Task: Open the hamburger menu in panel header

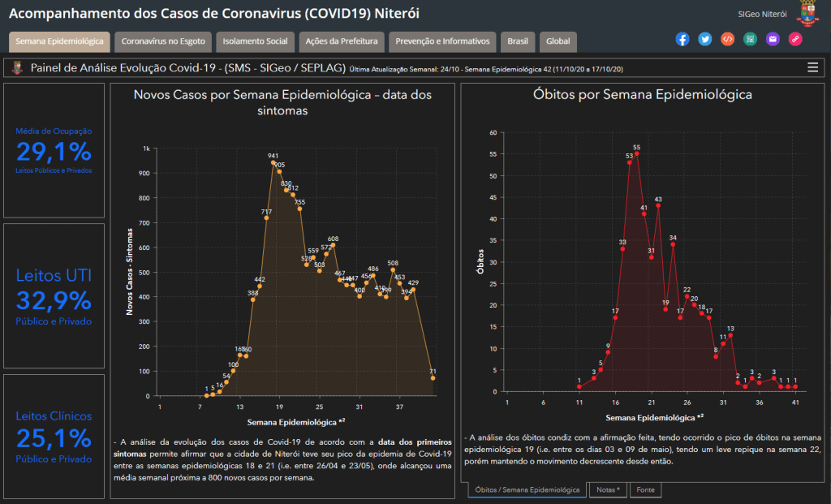Action: (812, 67)
